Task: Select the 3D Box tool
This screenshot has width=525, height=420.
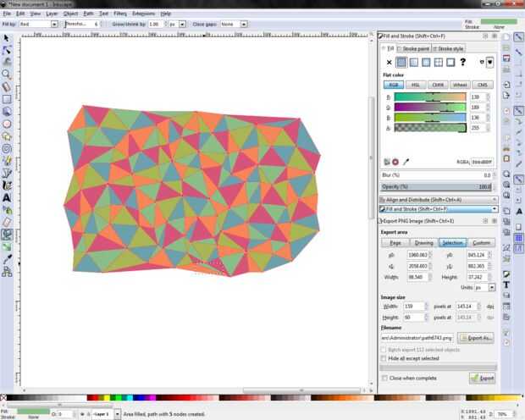Action: pyautogui.click(x=7, y=112)
